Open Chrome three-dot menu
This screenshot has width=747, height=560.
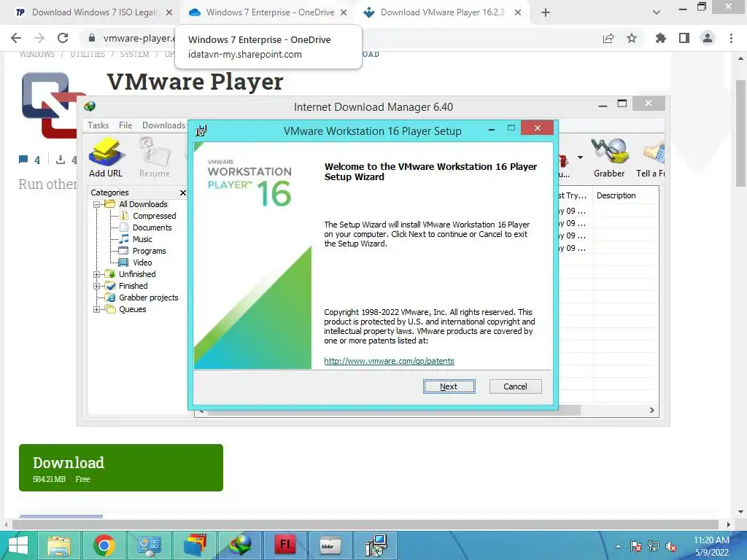[x=731, y=38]
